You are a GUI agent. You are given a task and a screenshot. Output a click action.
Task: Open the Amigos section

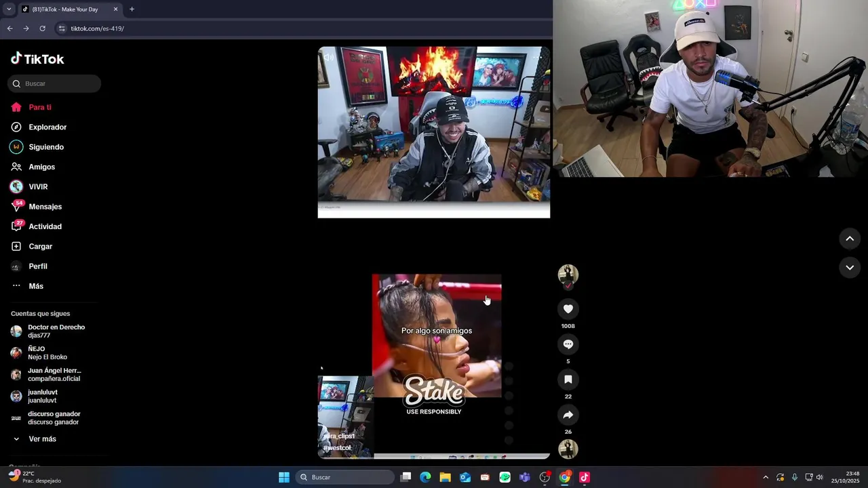coord(33,167)
